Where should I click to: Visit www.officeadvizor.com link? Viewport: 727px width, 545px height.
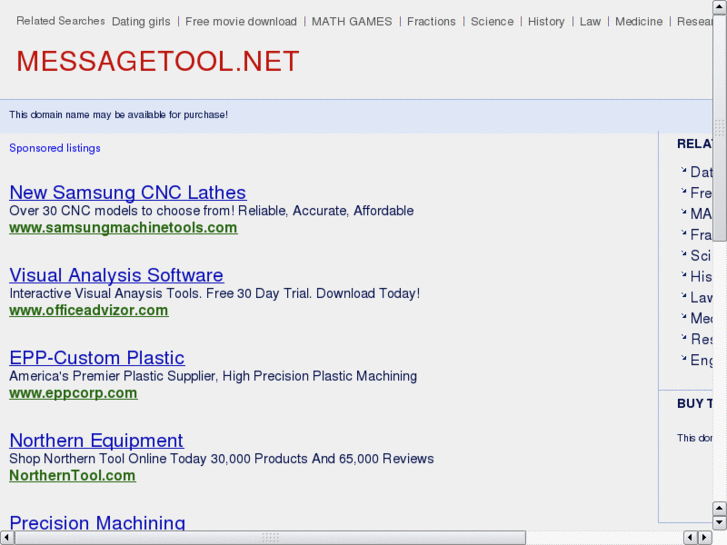click(89, 310)
